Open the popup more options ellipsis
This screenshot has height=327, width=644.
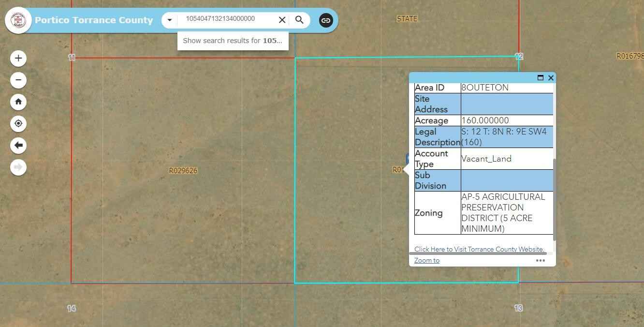(540, 260)
